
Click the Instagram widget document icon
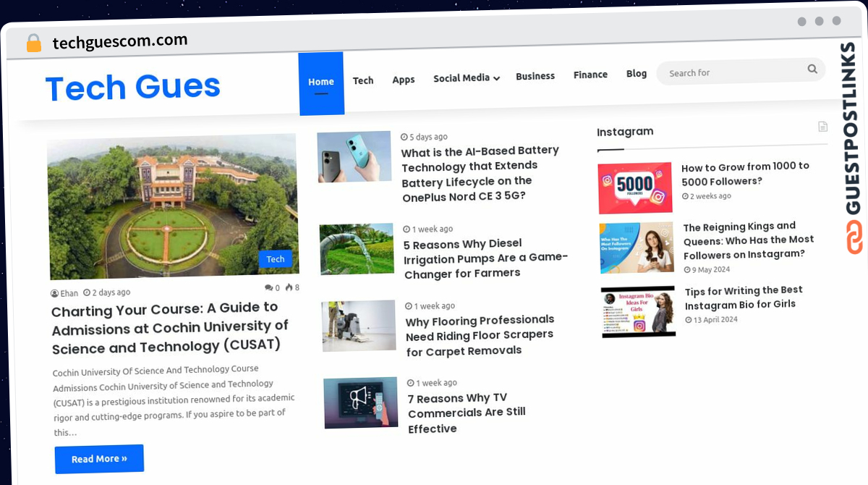822,127
